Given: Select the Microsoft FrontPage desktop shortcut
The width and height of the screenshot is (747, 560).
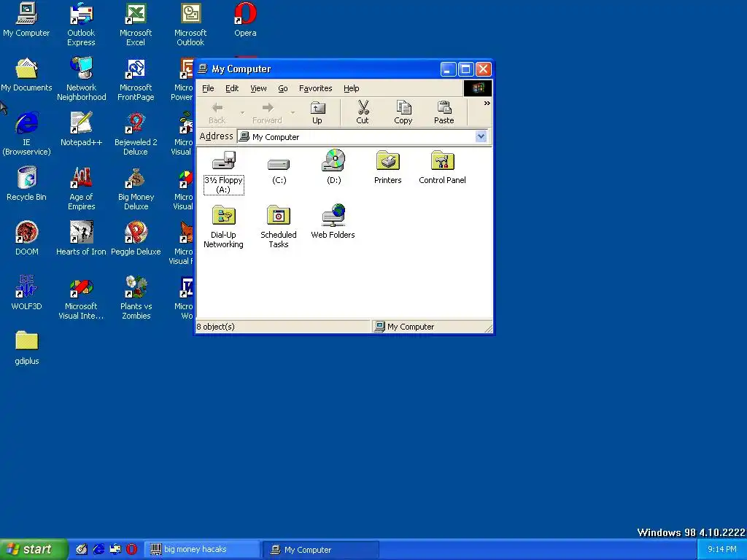Looking at the screenshot, I should (x=136, y=79).
